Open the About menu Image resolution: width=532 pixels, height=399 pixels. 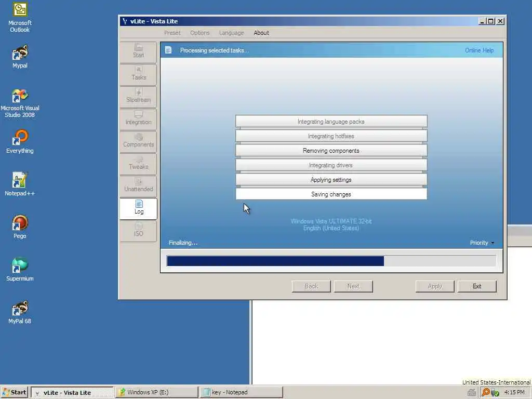pos(261,33)
